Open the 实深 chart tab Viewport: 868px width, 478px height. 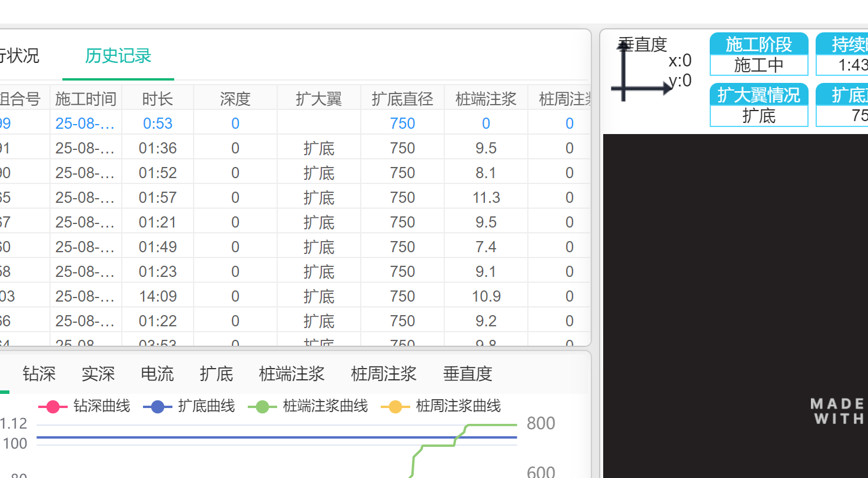pos(98,374)
